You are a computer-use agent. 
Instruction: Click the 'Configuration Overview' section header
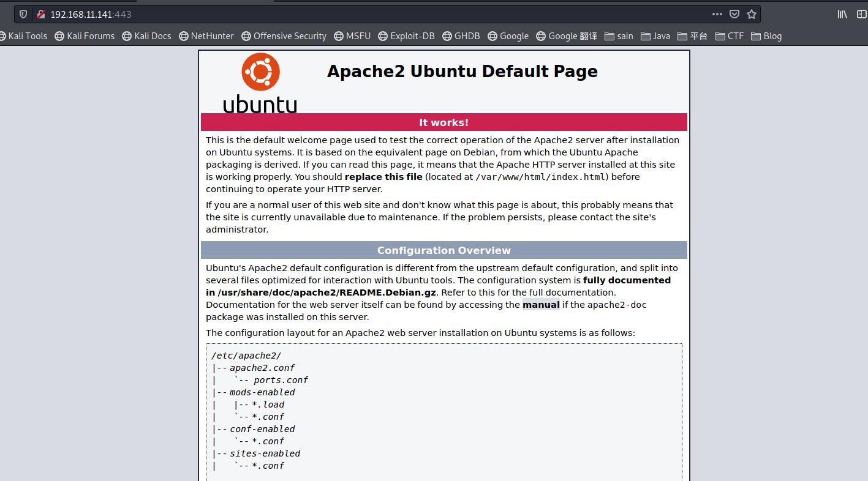point(444,250)
